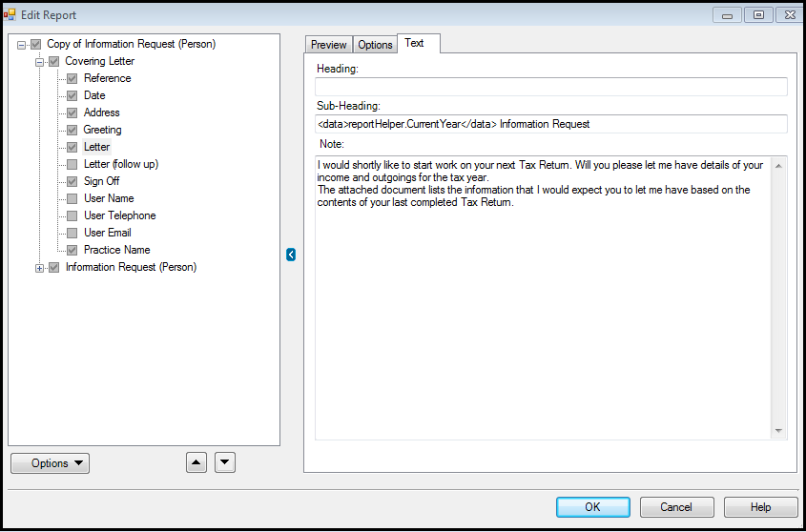This screenshot has height=532, width=806.
Task: Click the Note scrollbar down arrow
Action: [x=780, y=431]
